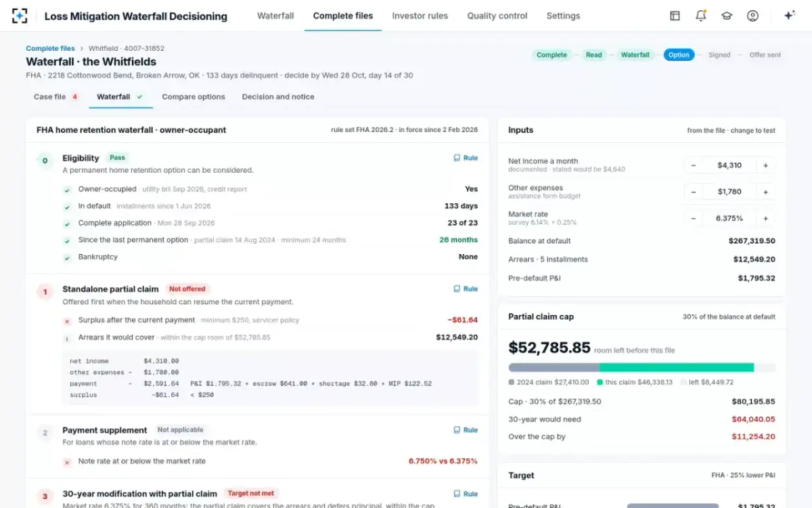This screenshot has height=508, width=812.
Task: Decrease Other expenses value
Action: point(694,192)
